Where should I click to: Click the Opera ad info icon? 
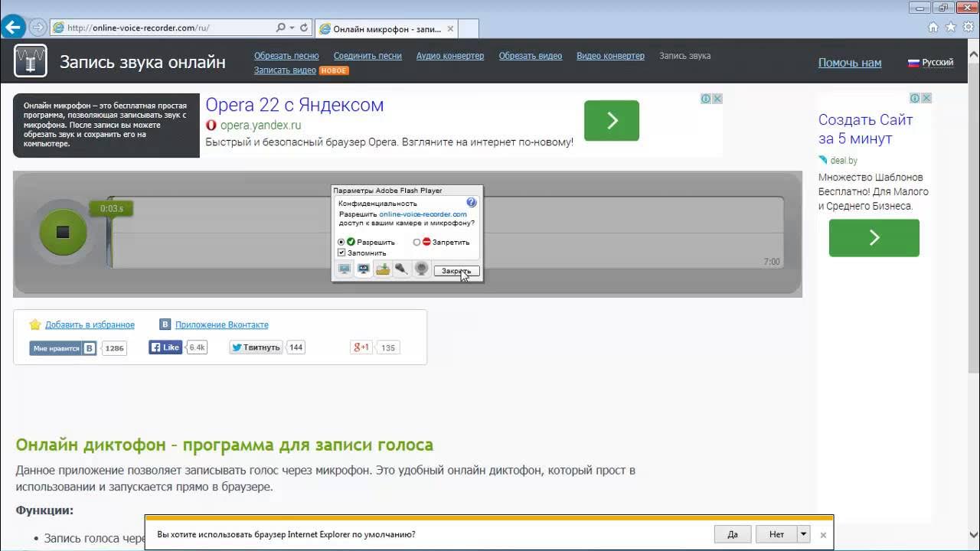coord(707,98)
